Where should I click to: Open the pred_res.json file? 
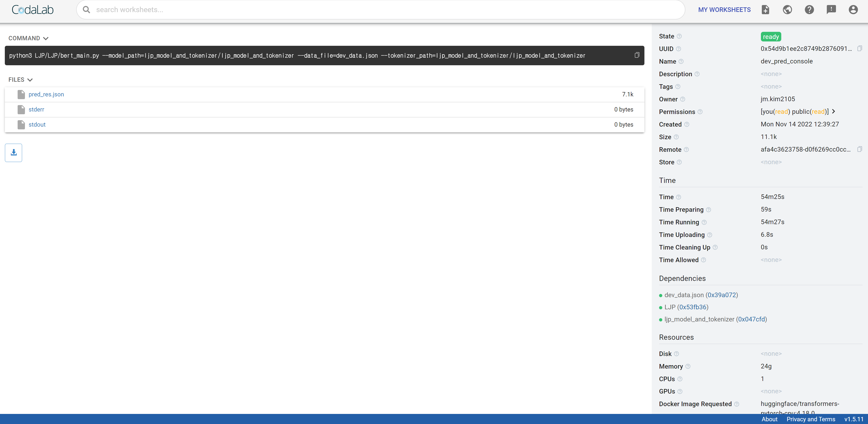tap(46, 94)
